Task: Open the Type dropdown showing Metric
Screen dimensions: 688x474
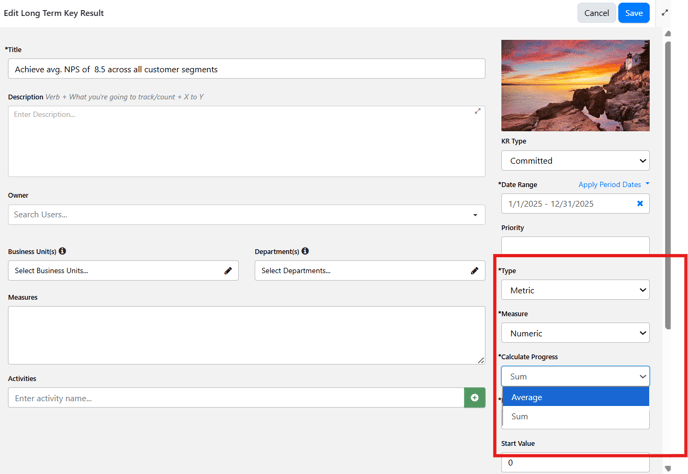Action: 575,290
